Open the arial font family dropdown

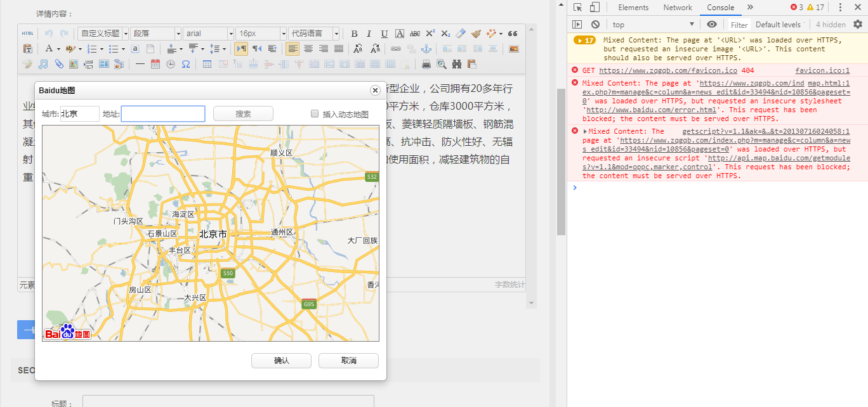(x=209, y=34)
